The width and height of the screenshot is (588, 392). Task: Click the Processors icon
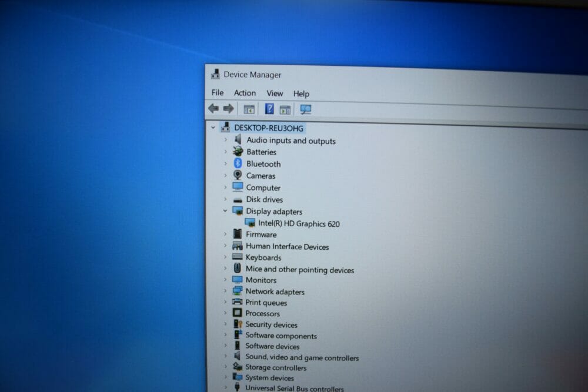pyautogui.click(x=238, y=312)
